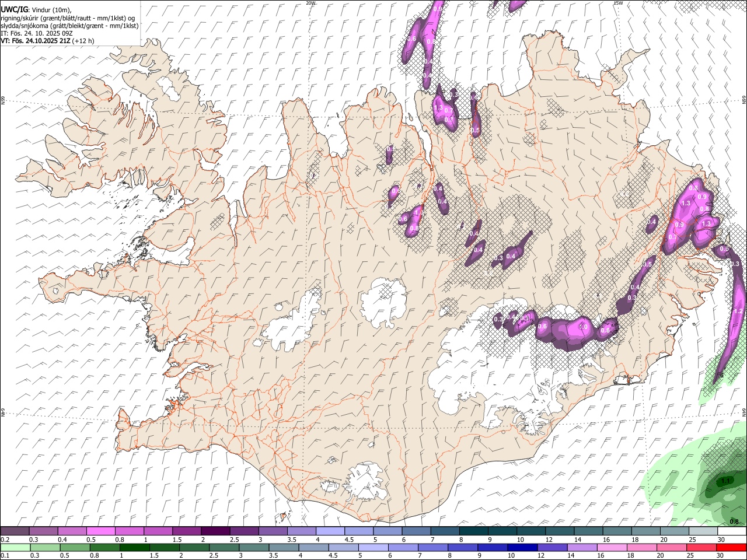Screen dimensions: 747x560
Task: Select the deep navy blue 10 rain legend swatch
Action: [522, 547]
